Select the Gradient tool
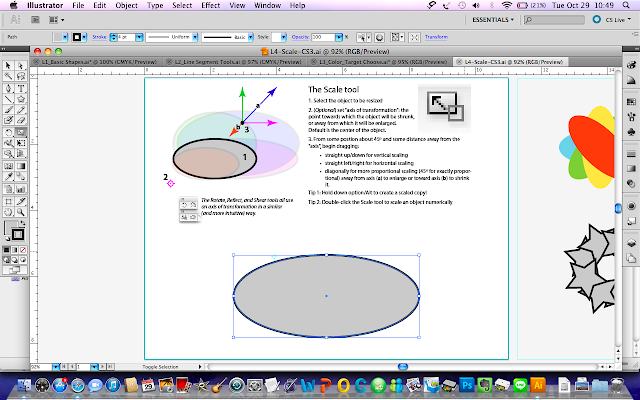 pyautogui.click(x=21, y=166)
